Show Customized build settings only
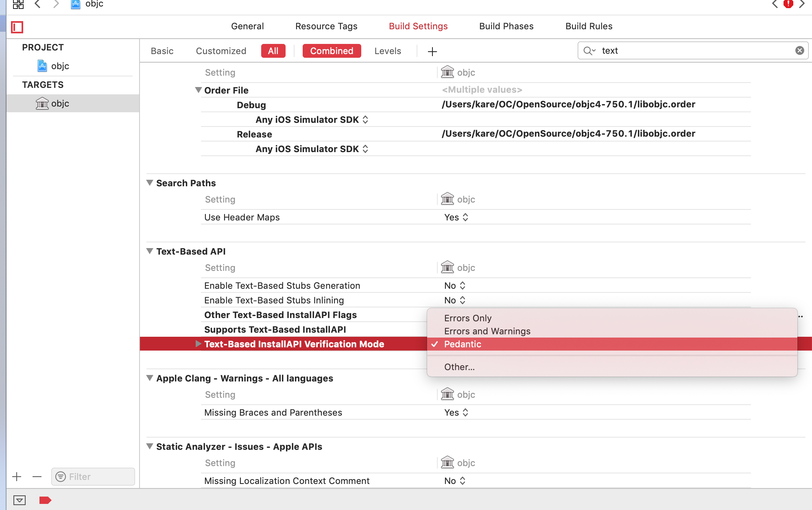Image resolution: width=812 pixels, height=510 pixels. point(221,51)
